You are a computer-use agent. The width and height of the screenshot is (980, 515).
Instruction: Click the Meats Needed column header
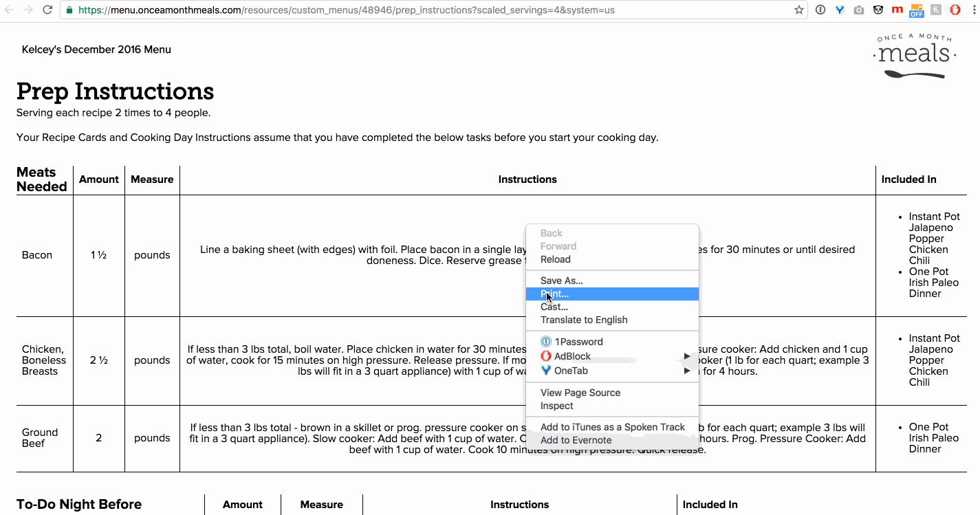click(42, 179)
